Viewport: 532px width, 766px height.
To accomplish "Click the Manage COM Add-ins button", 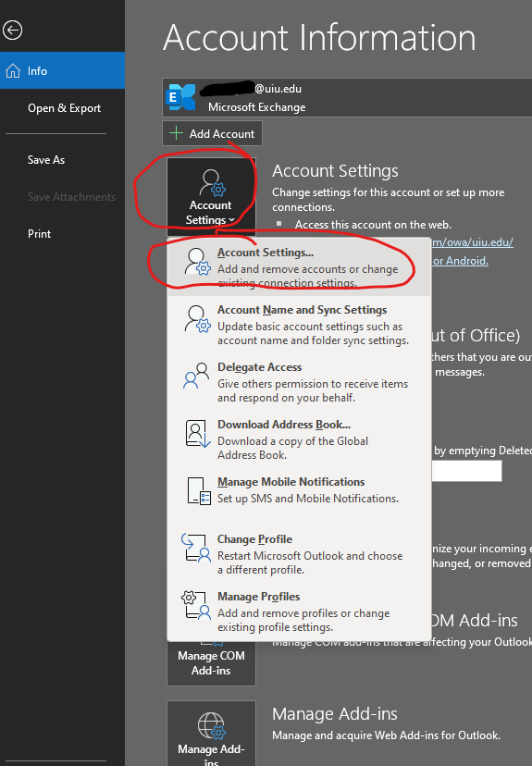I will (x=211, y=663).
